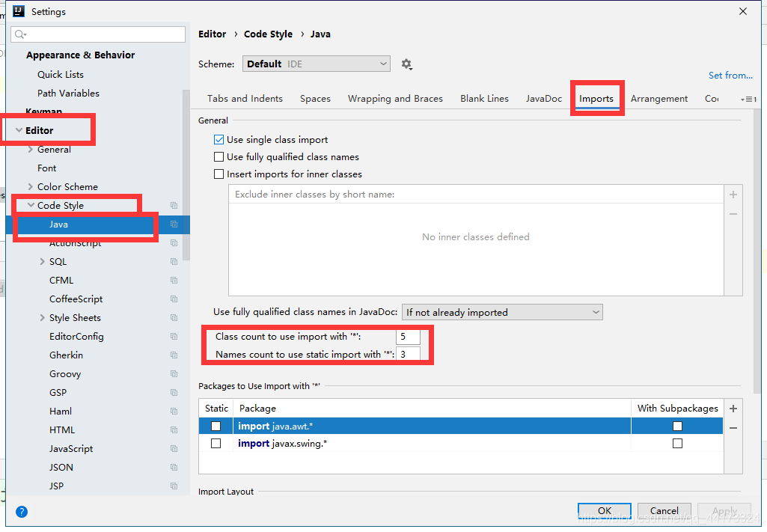The width and height of the screenshot is (767, 532).
Task: Open Wrapping and Braces tab
Action: (395, 99)
